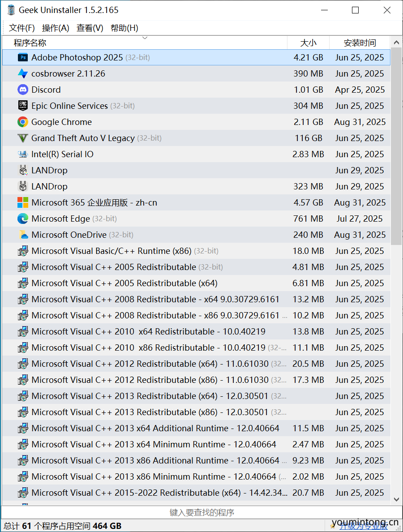Screen dimensions: 403x532
Task: Click the 116 GB size value
Action: 309,138
